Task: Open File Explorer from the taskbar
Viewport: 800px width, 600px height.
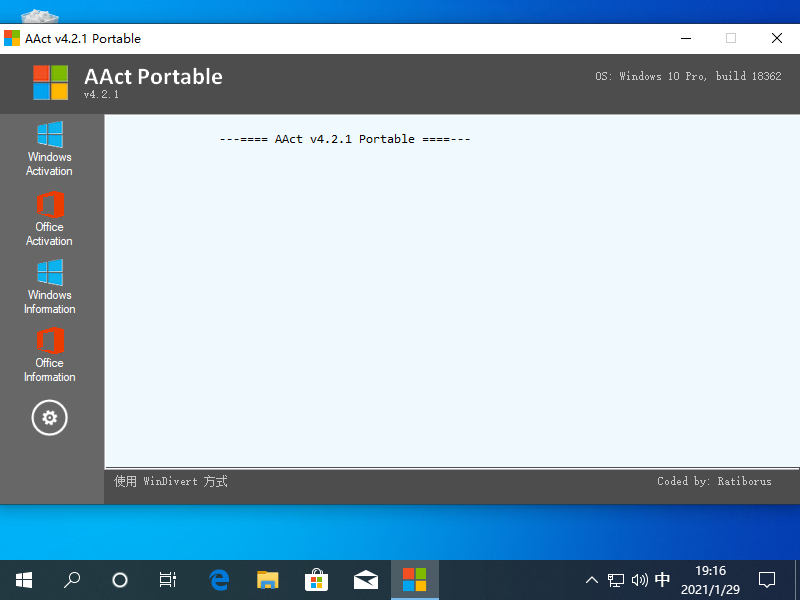Action: coord(267,580)
